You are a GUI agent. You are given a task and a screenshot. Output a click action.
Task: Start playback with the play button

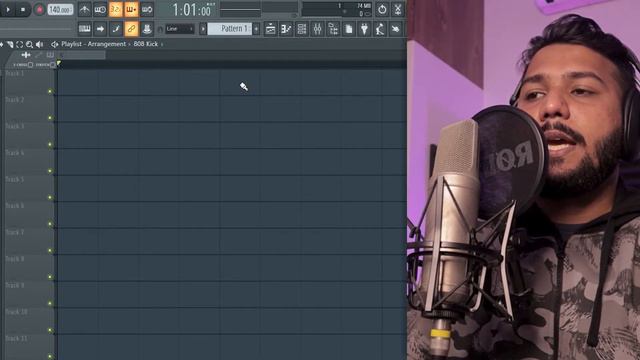coord(8,9)
